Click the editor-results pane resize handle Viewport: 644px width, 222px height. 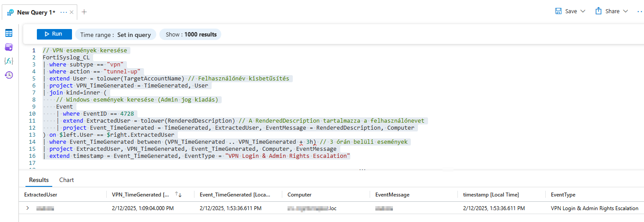[x=362, y=169]
